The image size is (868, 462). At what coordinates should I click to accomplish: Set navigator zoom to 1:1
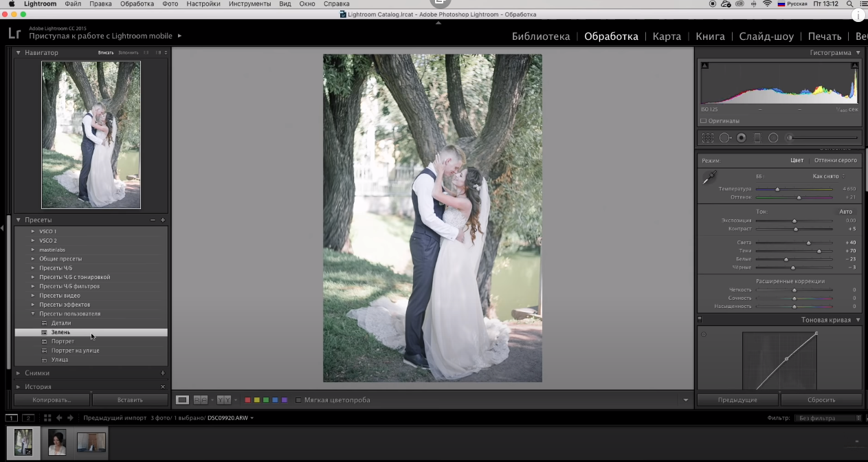(146, 53)
